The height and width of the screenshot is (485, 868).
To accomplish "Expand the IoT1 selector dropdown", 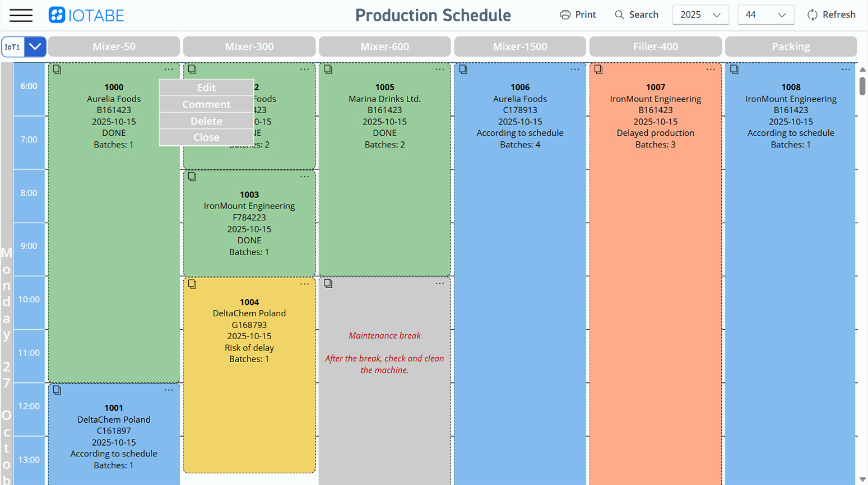I will pyautogui.click(x=35, y=47).
